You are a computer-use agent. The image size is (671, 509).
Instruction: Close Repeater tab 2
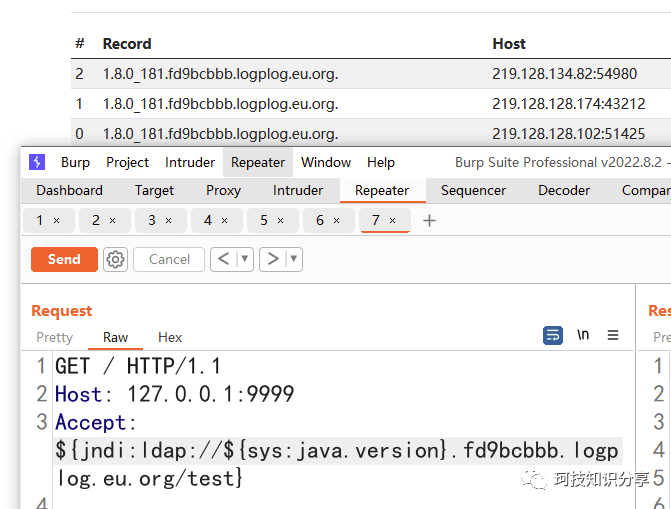(113, 221)
